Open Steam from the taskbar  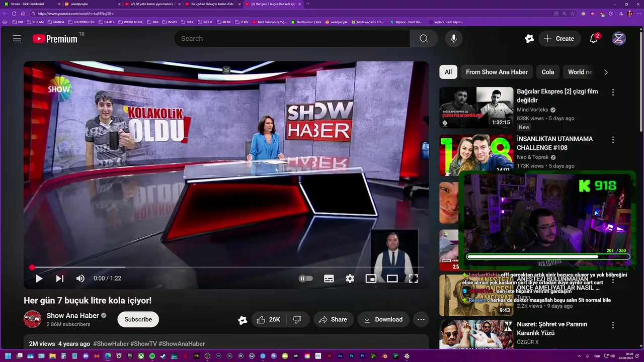pyautogui.click(x=163, y=356)
